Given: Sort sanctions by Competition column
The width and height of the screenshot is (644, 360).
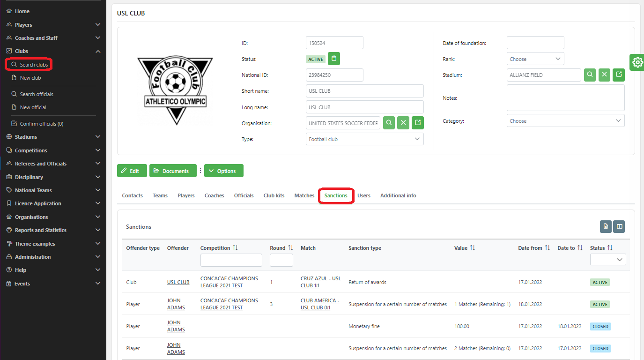Looking at the screenshot, I should 235,248.
